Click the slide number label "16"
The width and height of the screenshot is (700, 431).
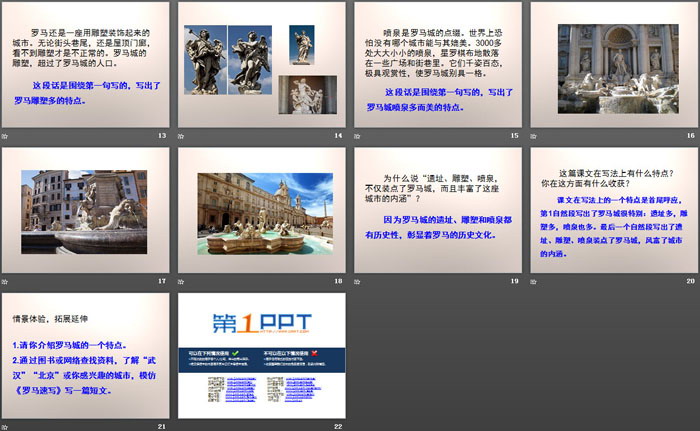click(x=691, y=135)
